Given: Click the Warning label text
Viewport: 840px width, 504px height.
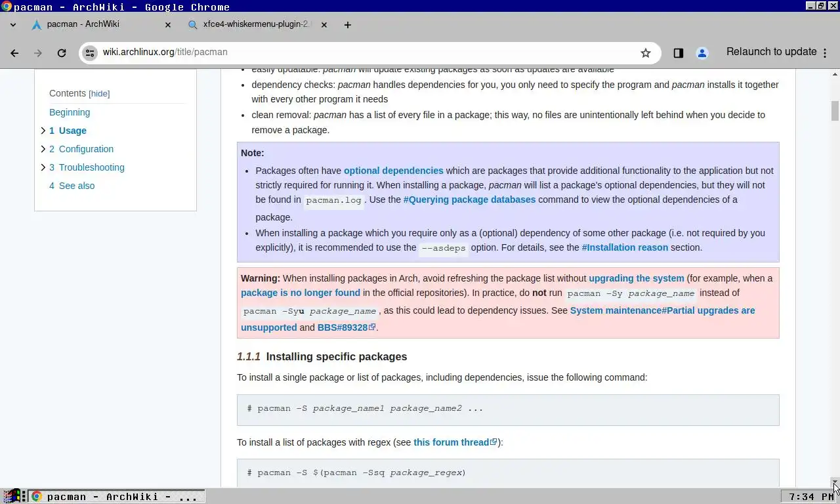Looking at the screenshot, I should pyautogui.click(x=261, y=278).
